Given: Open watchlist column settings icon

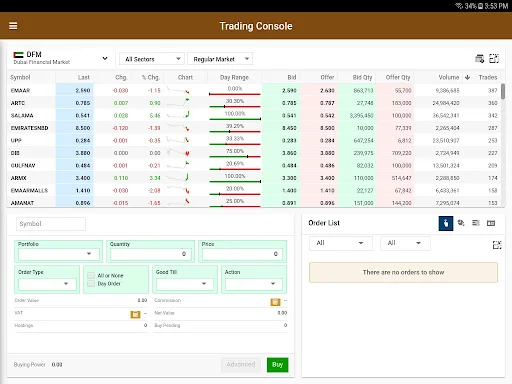Looking at the screenshot, I should [480, 59].
